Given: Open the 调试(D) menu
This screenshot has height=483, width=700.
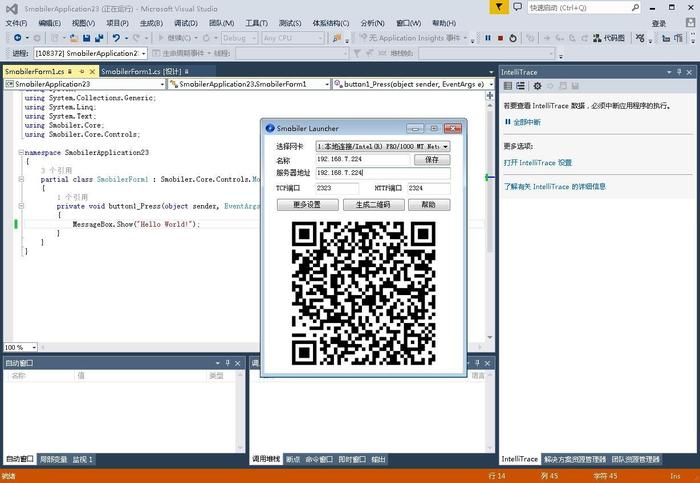Looking at the screenshot, I should click(186, 23).
